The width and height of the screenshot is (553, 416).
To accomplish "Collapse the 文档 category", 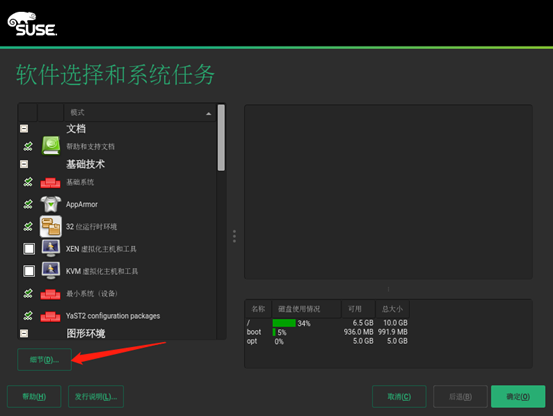I will (x=24, y=129).
